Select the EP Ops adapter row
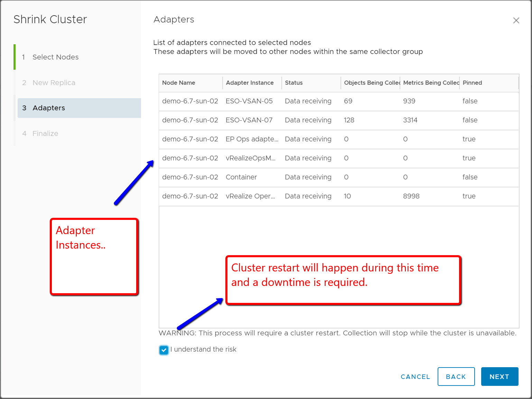532x399 pixels. pos(252,139)
